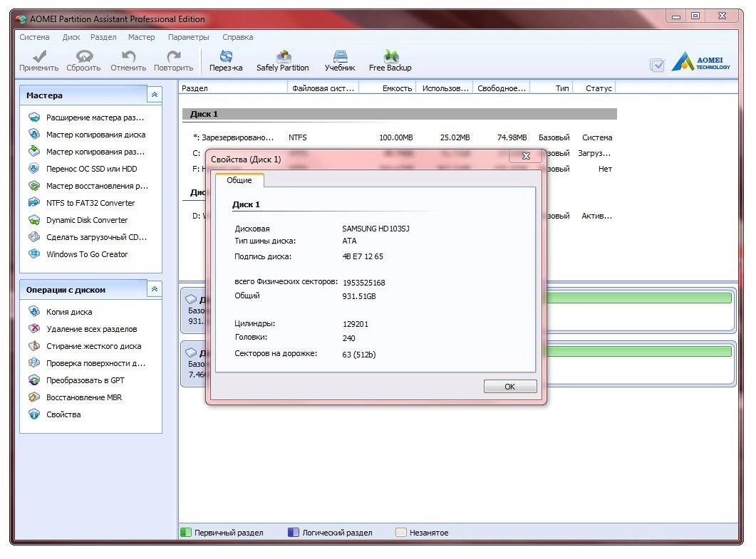Click the checkmark icon beside AOMEI logo

click(657, 65)
